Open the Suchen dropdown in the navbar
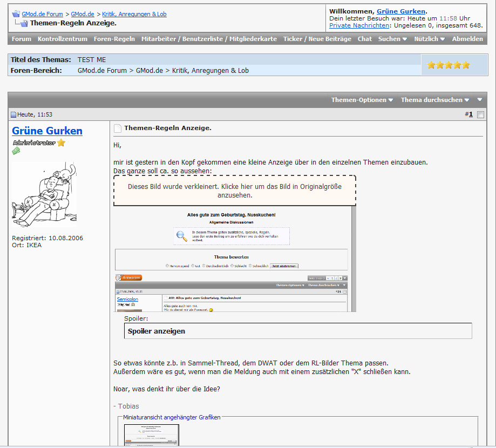The image size is (496, 448). point(392,39)
